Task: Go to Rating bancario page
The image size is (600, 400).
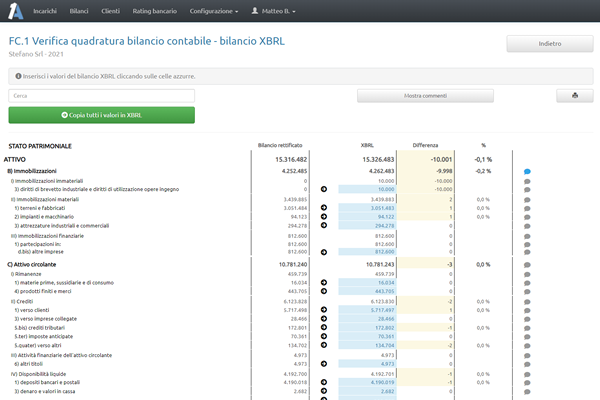Action: (x=155, y=11)
